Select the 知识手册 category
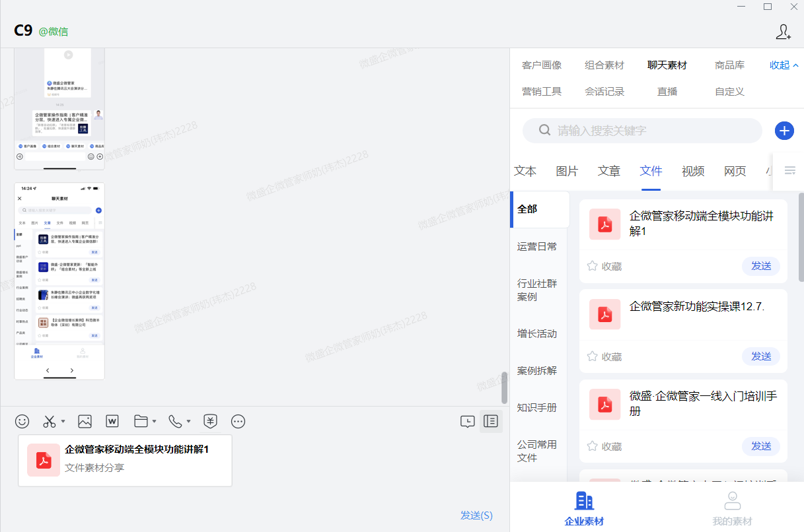804x532 pixels. pyautogui.click(x=538, y=407)
